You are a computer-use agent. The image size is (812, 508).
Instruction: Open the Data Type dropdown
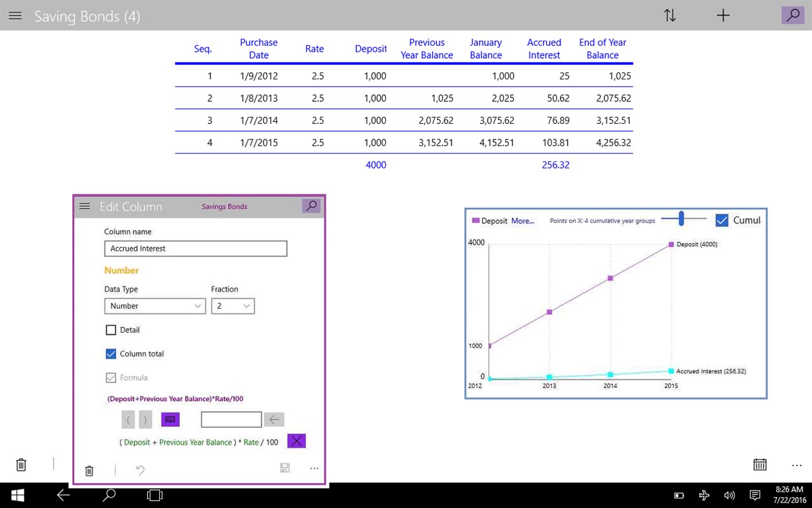pyautogui.click(x=155, y=305)
